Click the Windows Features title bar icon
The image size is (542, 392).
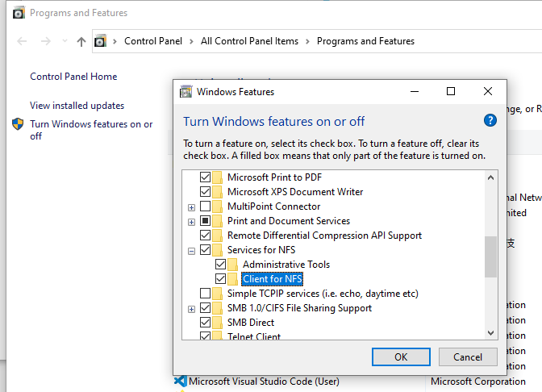click(x=186, y=91)
